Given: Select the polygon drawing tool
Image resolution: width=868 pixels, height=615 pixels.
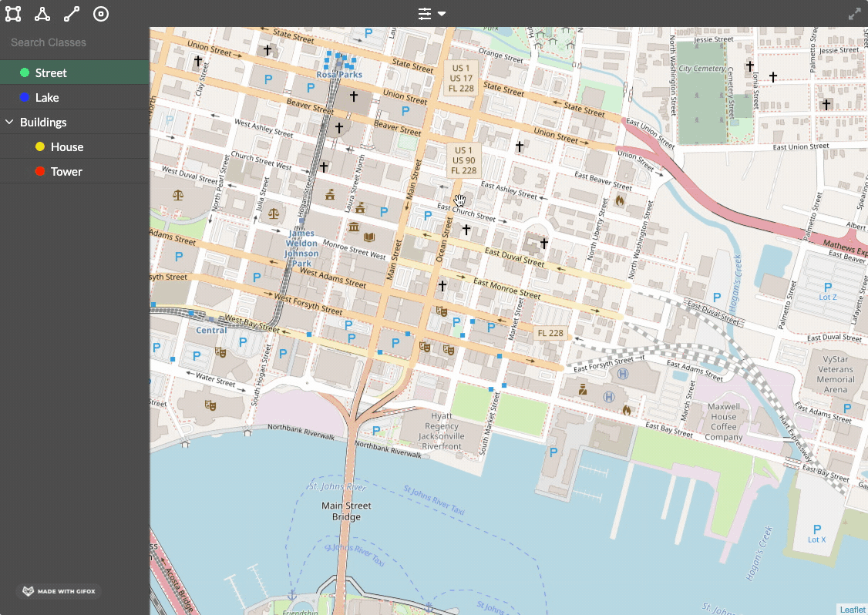Looking at the screenshot, I should [42, 14].
